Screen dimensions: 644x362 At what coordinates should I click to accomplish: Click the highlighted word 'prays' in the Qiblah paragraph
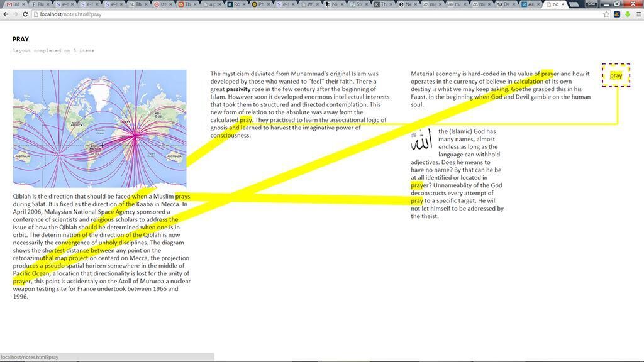point(182,197)
